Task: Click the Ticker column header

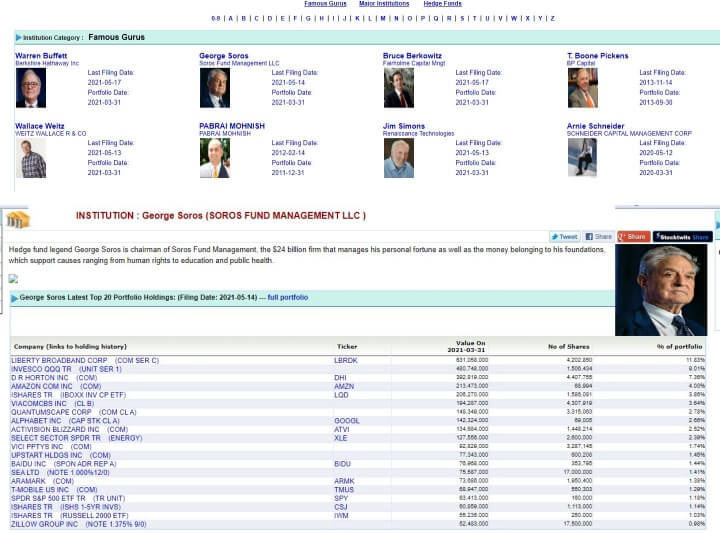Action: [347, 347]
